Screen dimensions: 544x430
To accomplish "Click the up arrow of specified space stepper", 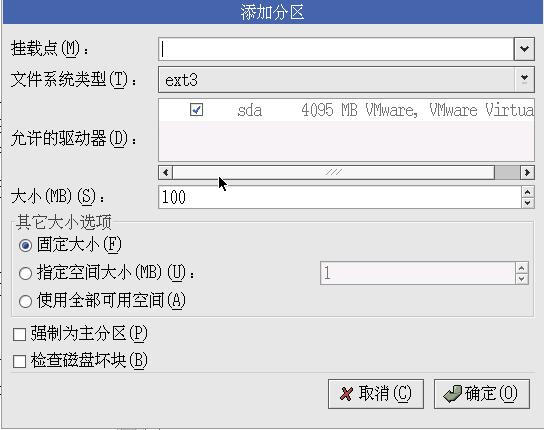I will pyautogui.click(x=521, y=268).
